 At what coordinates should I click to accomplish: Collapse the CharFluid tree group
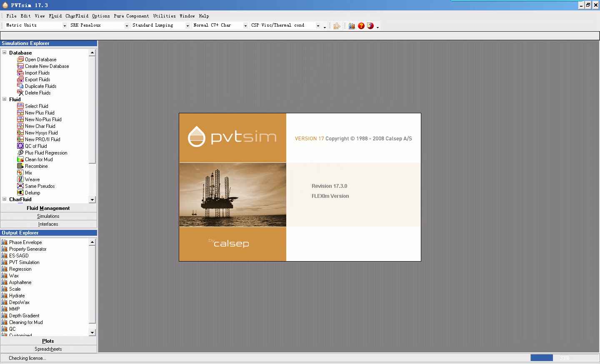(x=5, y=199)
